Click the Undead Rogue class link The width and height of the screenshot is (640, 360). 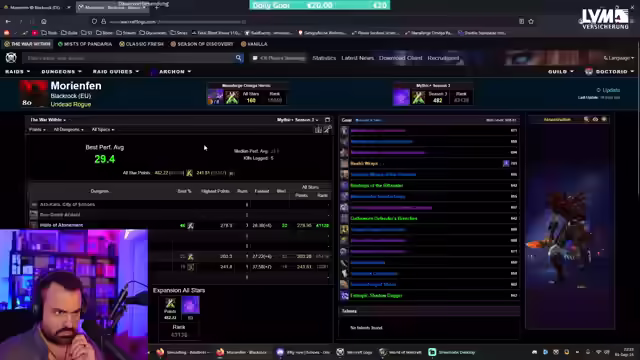pyautogui.click(x=71, y=104)
